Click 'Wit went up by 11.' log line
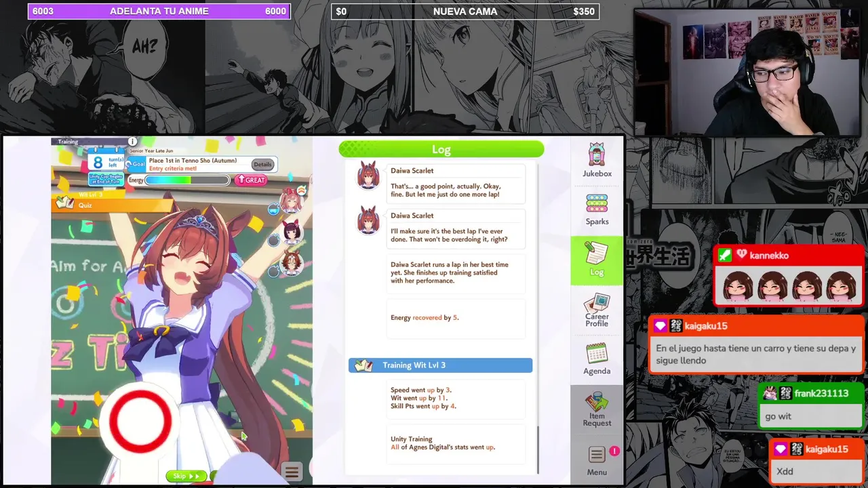 [419, 398]
